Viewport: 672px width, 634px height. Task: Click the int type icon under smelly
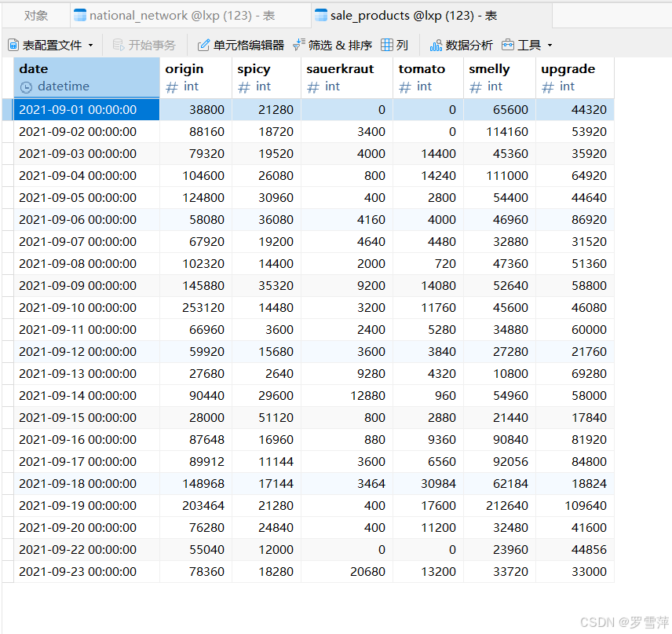[x=475, y=87]
